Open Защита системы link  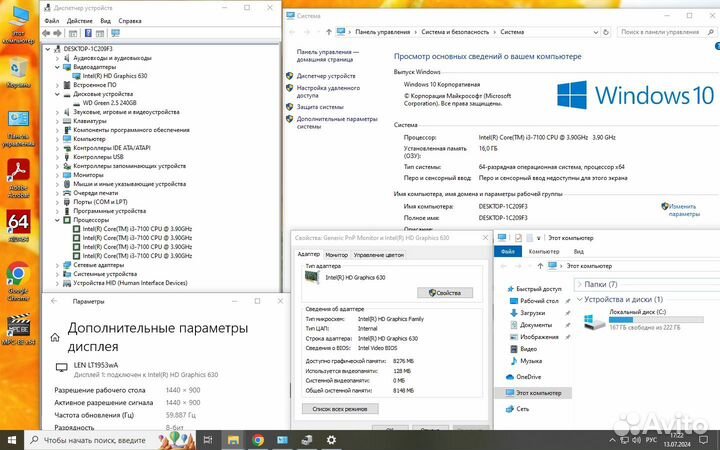pos(320,107)
